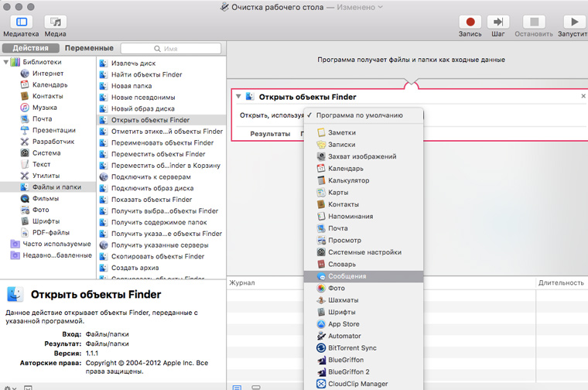The height and width of the screenshot is (390, 588).
Task: Select the Создать архив action
Action: click(x=135, y=268)
